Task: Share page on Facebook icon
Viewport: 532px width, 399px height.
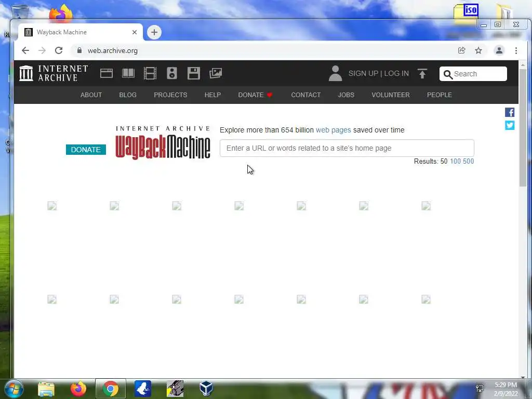Action: coord(510,112)
